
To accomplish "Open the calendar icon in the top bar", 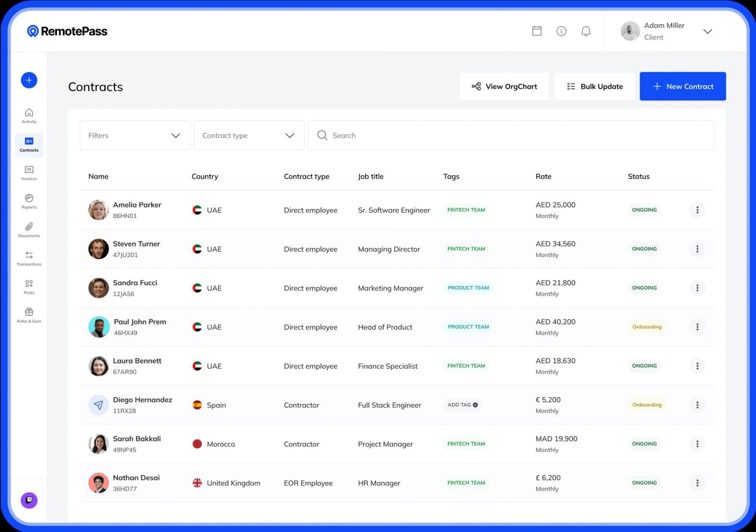I will point(537,31).
